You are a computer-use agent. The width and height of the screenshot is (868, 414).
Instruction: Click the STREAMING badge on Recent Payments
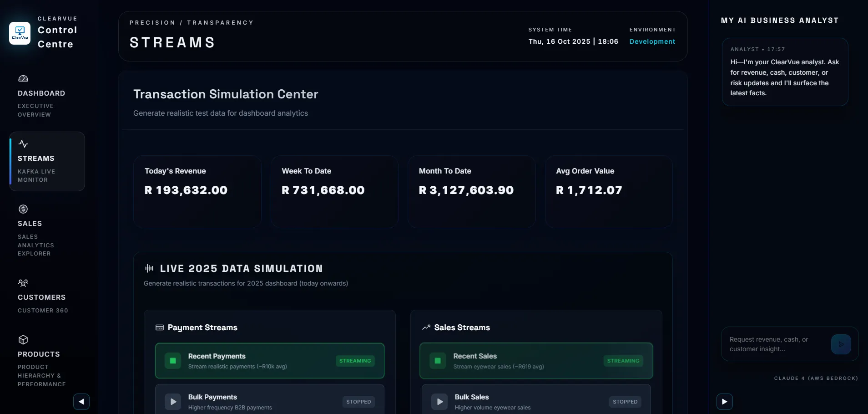click(355, 361)
